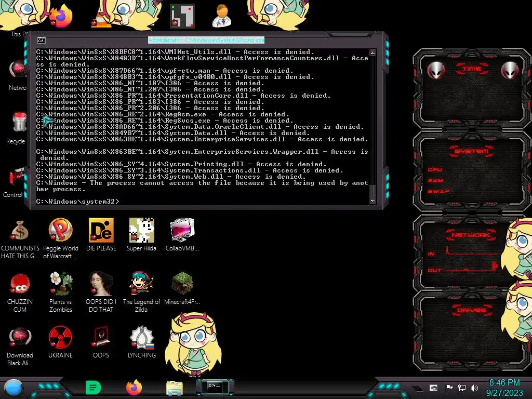Click the cmd scrollbar down arrow
532x399 pixels.
[373, 201]
